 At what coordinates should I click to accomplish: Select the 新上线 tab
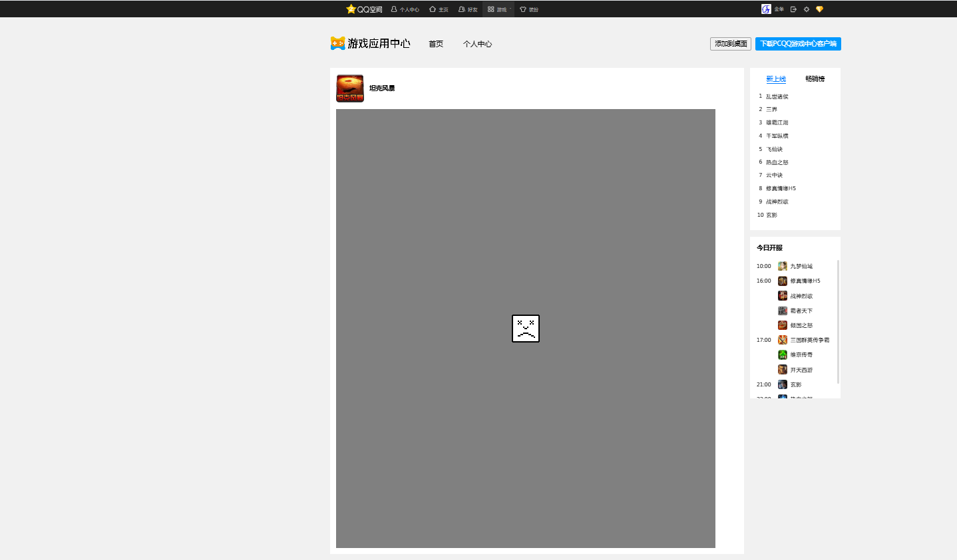[776, 78]
